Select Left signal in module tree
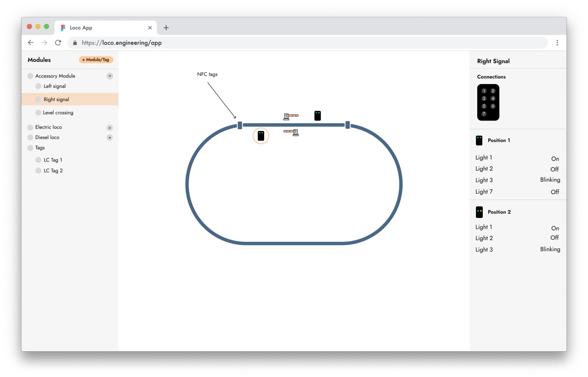 click(x=55, y=86)
